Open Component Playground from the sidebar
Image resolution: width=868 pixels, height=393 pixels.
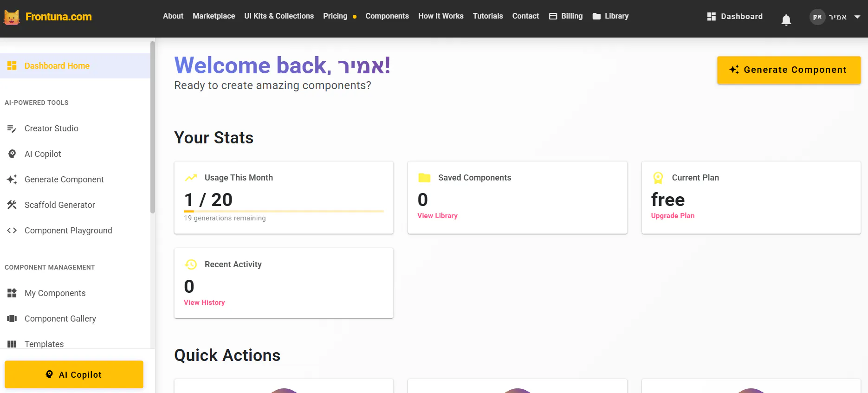pyautogui.click(x=75, y=231)
